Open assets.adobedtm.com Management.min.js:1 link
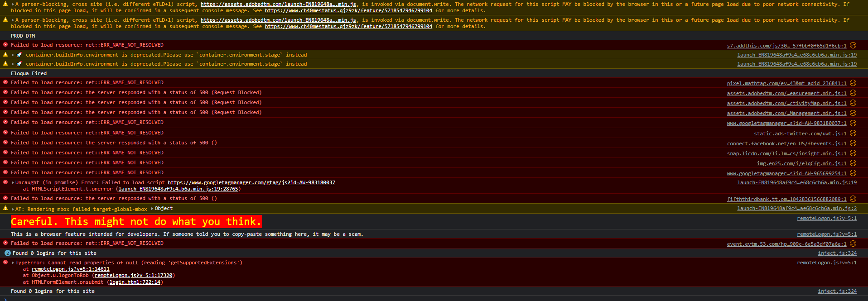The height and width of the screenshot is (301, 868). pos(786,113)
